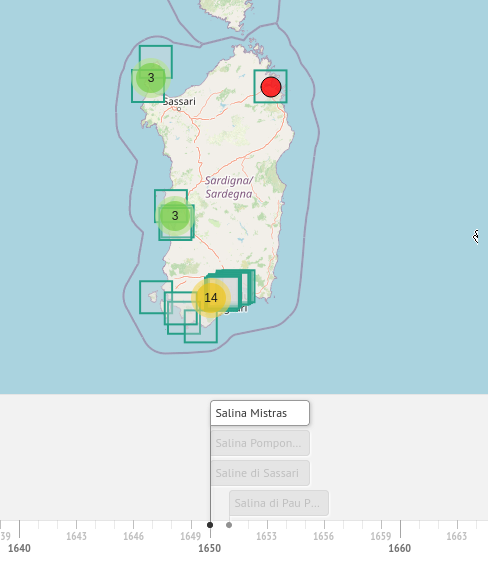Select the Salina di Pau P... event
488x578 pixels.
tap(279, 503)
